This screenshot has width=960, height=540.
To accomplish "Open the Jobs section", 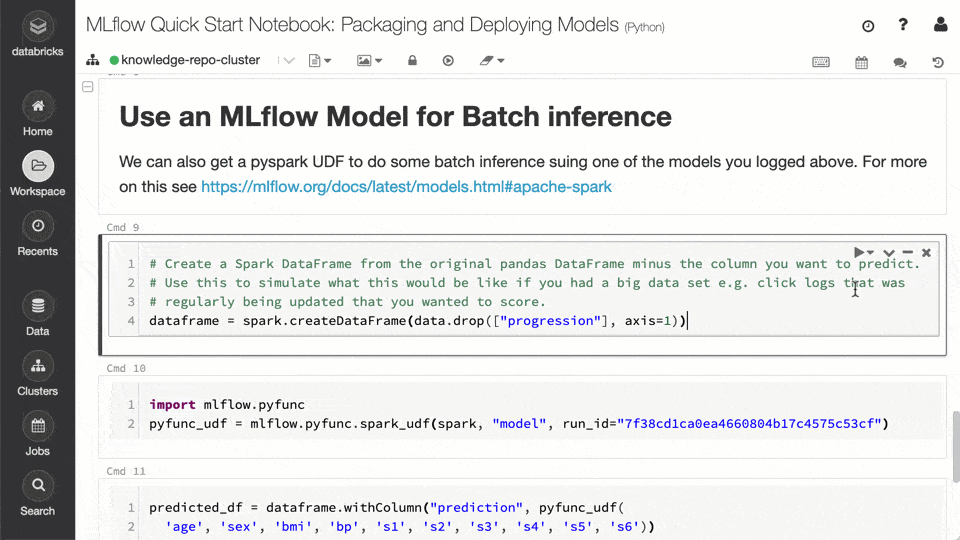I will click(x=37, y=435).
